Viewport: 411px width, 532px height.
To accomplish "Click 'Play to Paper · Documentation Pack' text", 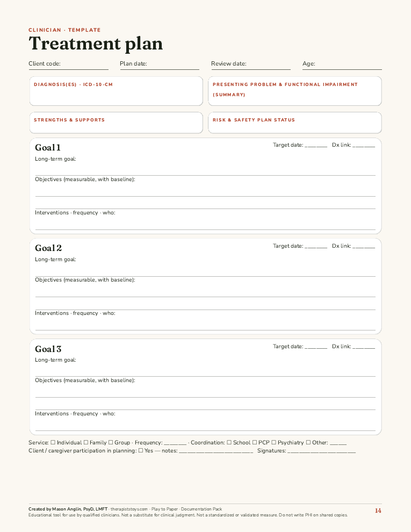I will (x=187, y=509).
